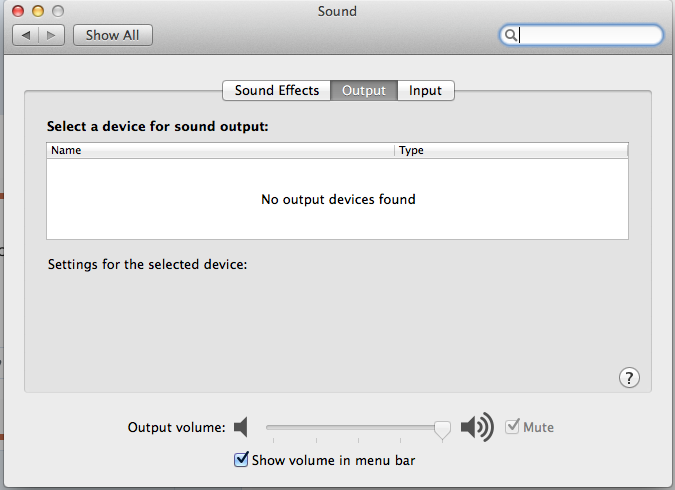The image size is (675, 490).
Task: Close the Sound preferences window
Action: [x=19, y=11]
